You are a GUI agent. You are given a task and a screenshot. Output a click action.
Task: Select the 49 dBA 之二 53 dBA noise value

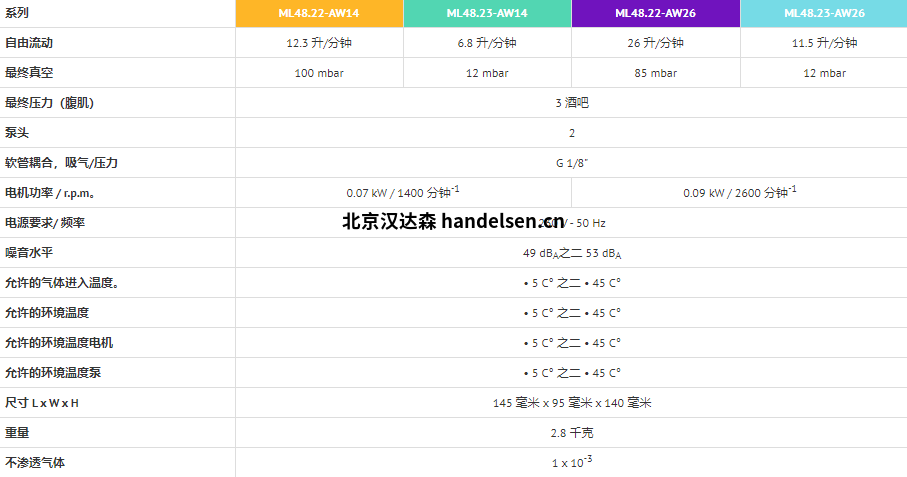pos(571,253)
